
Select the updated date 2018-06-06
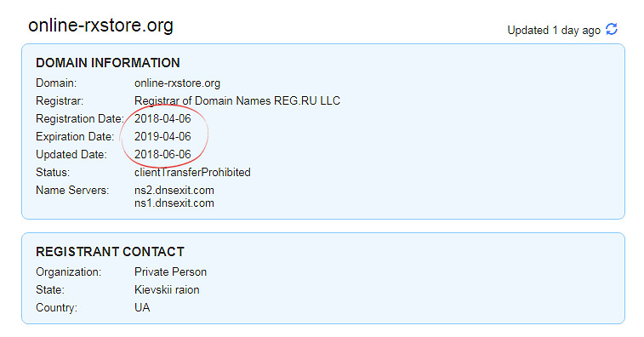[162, 155]
